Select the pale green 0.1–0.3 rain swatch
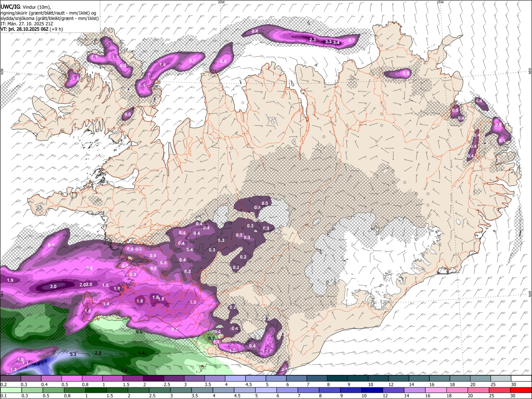 [x=10, y=390]
